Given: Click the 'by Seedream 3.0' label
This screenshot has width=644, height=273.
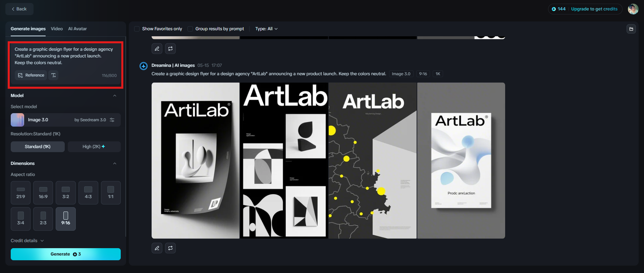Looking at the screenshot, I should click(x=90, y=120).
